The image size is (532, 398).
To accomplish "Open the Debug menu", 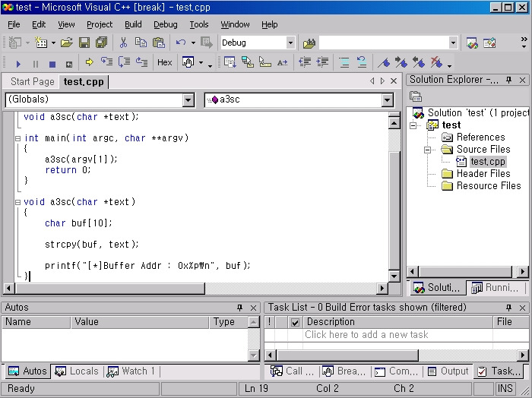I will click(166, 24).
